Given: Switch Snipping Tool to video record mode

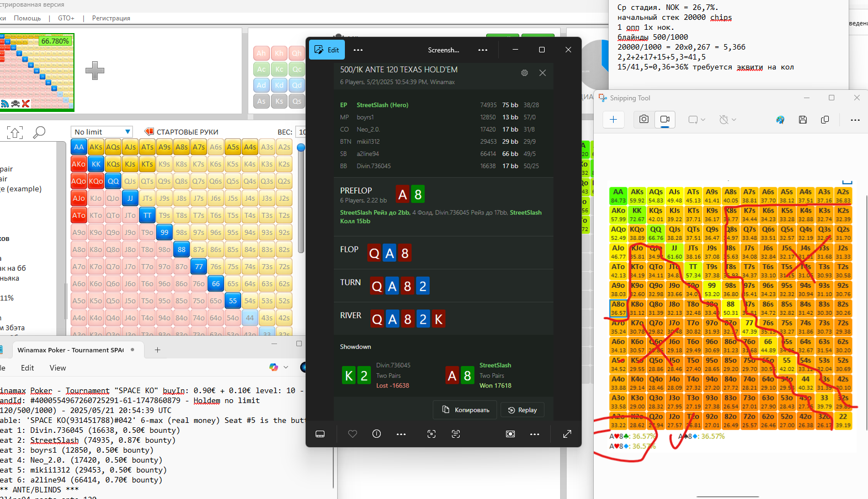Looking at the screenshot, I should coord(665,120).
